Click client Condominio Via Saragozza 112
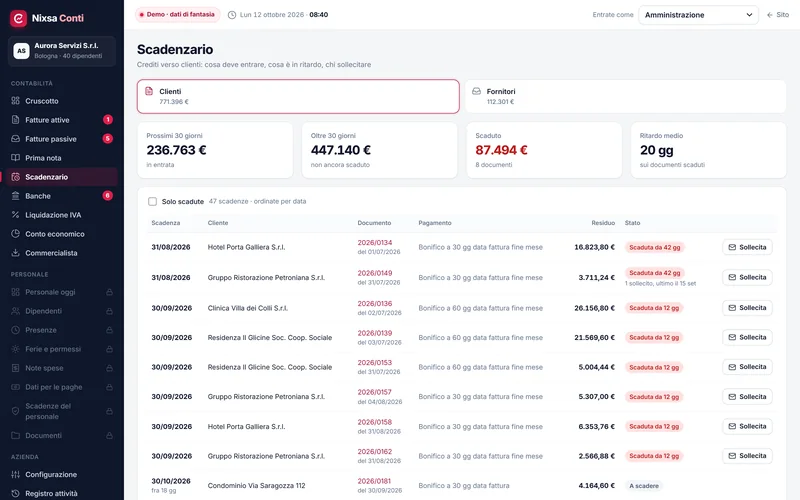800x500 pixels. tap(256, 486)
